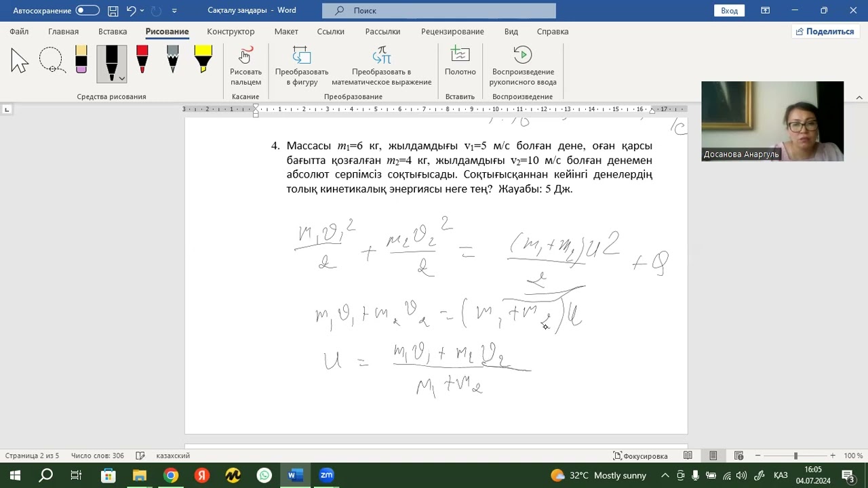Screen dimensions: 868x488
Task: Open Windows taskbar search
Action: (45, 475)
